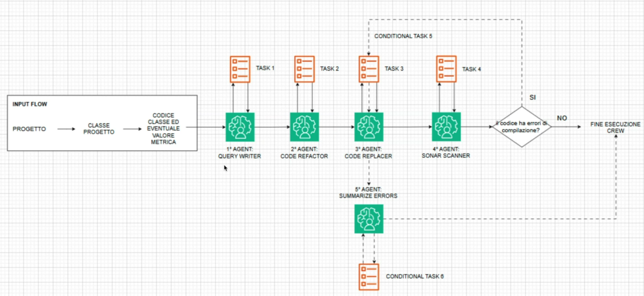Select the PROGETTO text label

[x=29, y=129]
